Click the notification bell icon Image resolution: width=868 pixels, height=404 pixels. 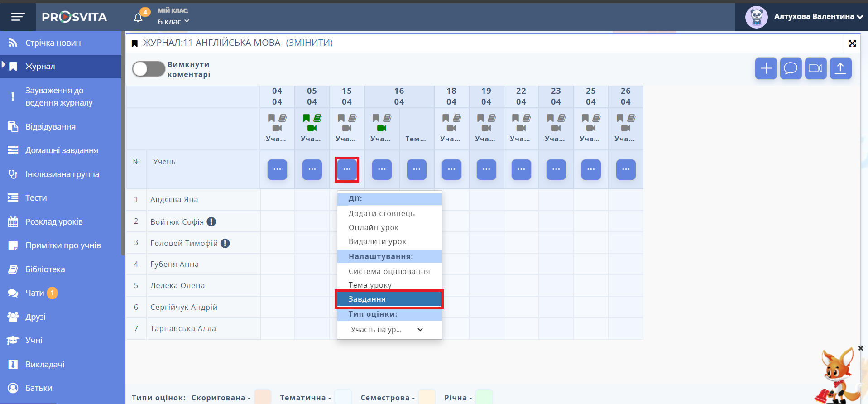click(x=139, y=17)
